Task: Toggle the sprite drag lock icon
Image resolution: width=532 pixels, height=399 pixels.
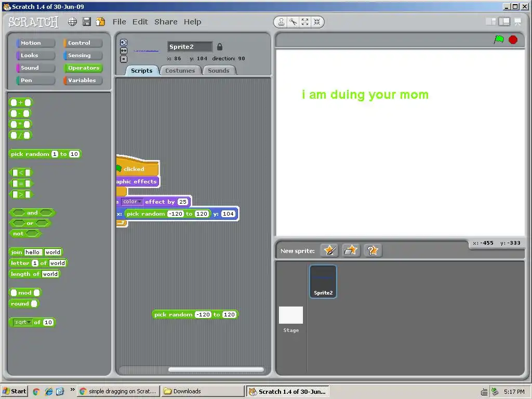Action: pos(220,46)
